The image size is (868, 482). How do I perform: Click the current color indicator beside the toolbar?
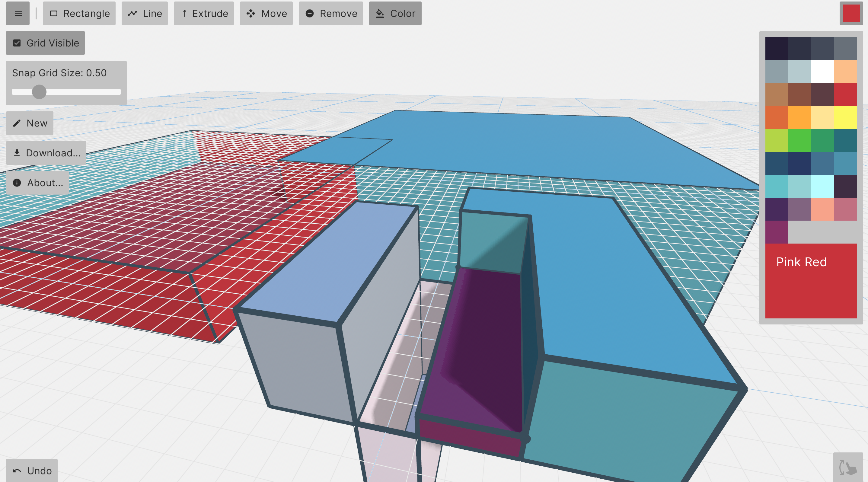[x=851, y=13]
